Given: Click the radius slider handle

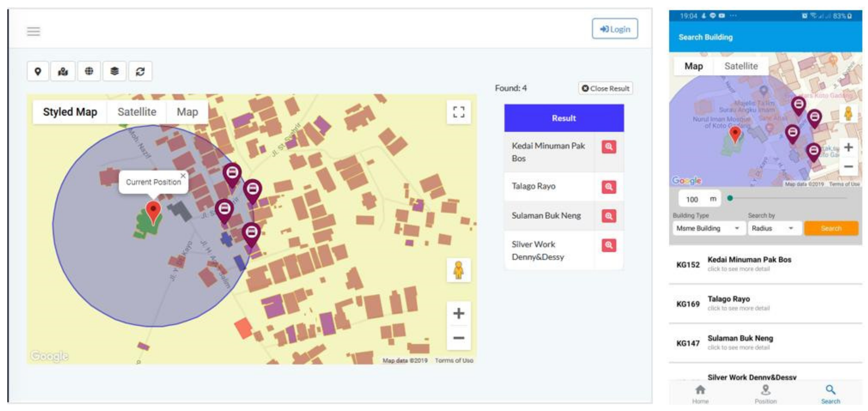Looking at the screenshot, I should (730, 198).
